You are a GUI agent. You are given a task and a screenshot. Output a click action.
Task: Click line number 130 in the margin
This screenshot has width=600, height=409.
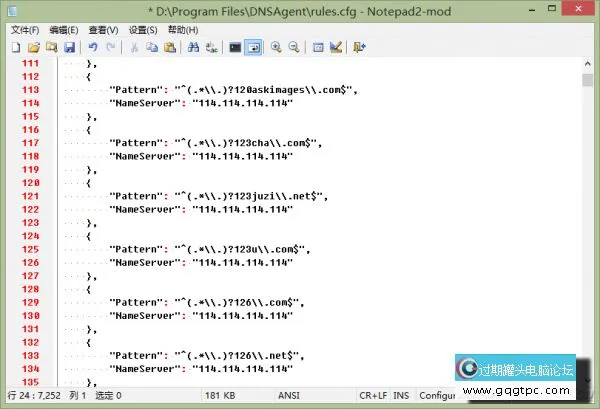coord(31,316)
